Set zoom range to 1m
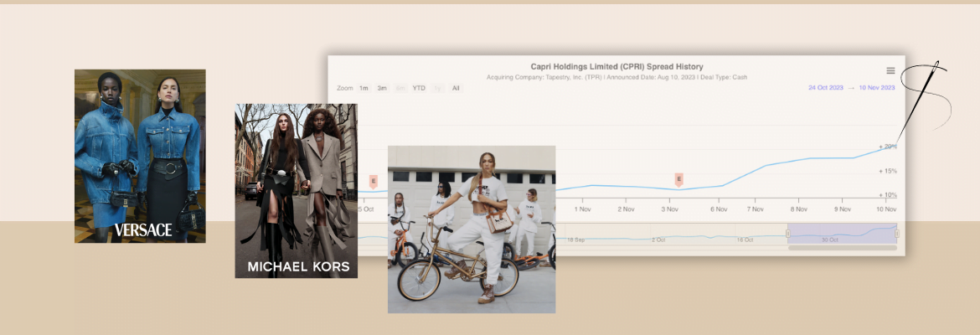 click(364, 88)
